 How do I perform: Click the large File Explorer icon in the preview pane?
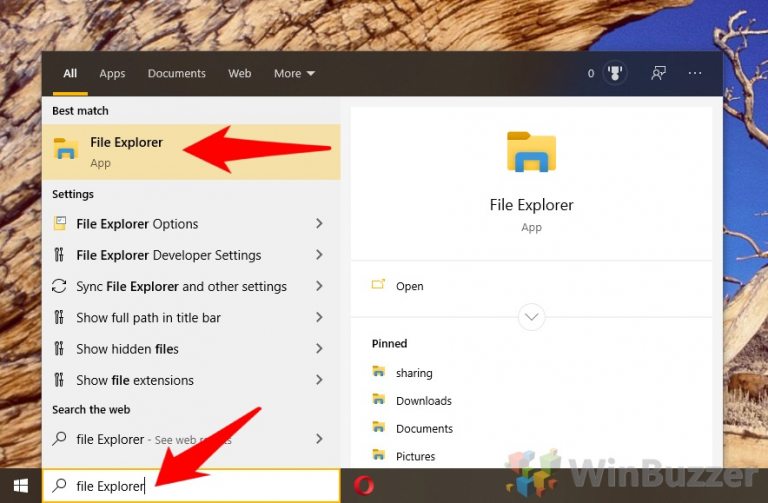pos(531,152)
